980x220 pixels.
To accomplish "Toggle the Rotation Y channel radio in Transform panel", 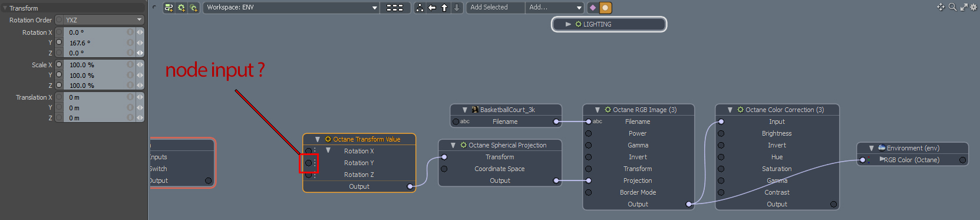I will point(59,42).
